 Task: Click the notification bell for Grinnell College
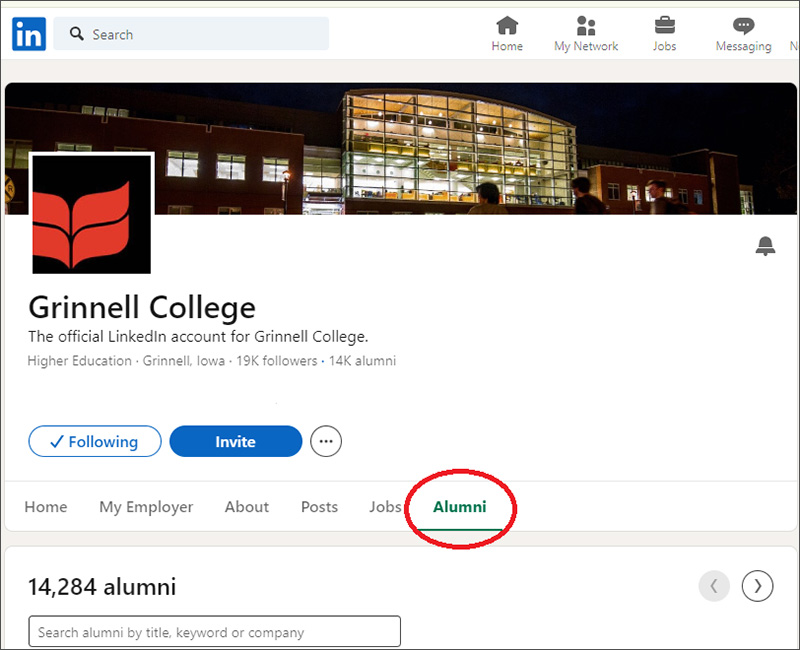point(765,246)
